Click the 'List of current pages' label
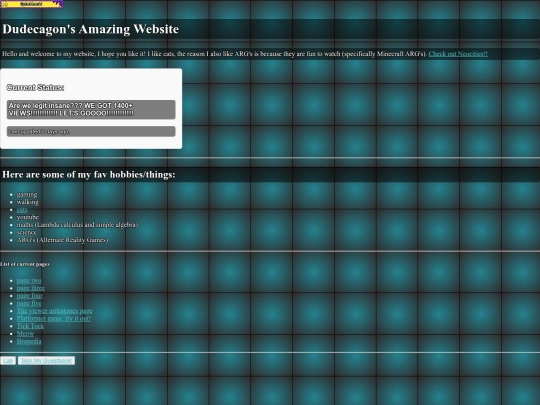The height and width of the screenshot is (405, 540). (x=25, y=264)
